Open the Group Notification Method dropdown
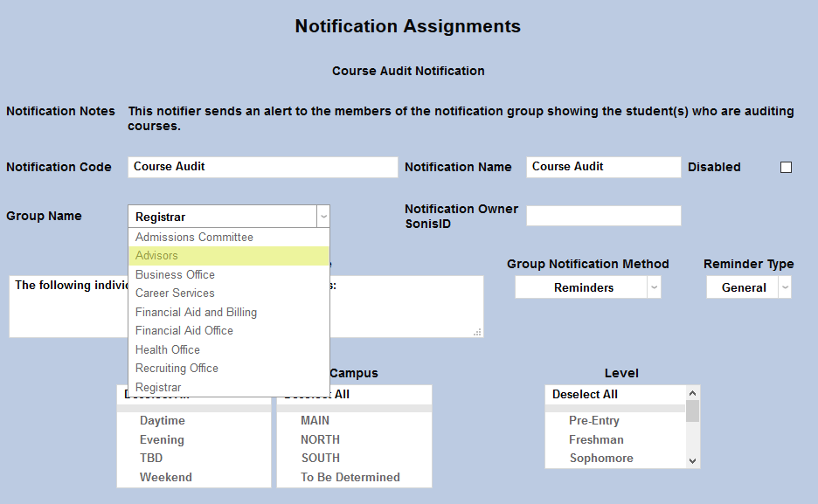Screen dimensions: 818x504 654,287
